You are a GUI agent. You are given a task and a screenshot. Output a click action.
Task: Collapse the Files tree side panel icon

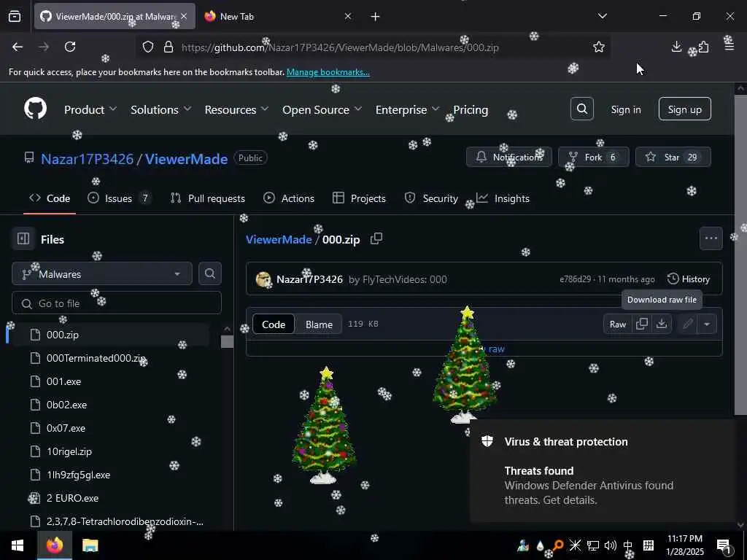pos(23,238)
